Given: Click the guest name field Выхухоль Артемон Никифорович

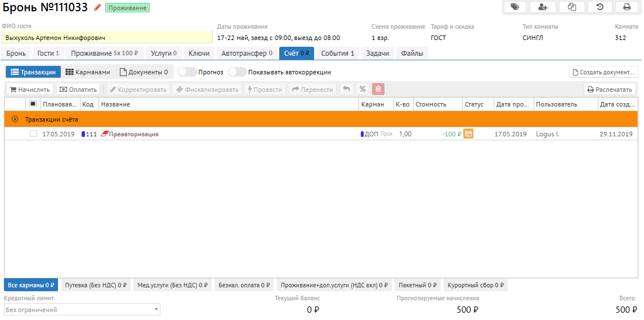Looking at the screenshot, I should coord(107,38).
